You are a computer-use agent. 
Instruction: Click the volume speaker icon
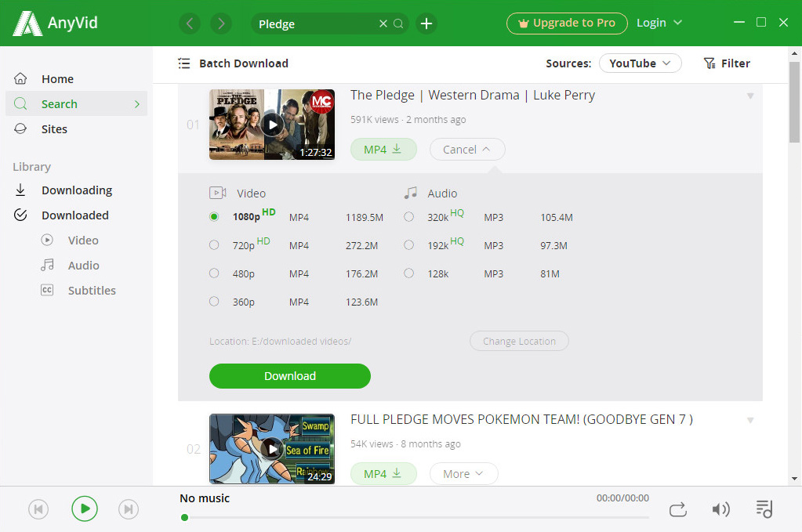click(x=720, y=509)
